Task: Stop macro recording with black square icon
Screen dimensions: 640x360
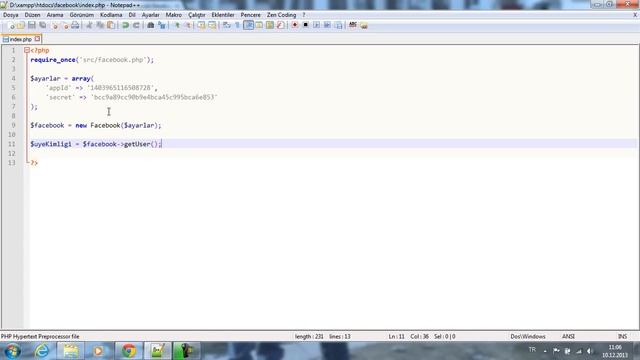Action: pyautogui.click(x=305, y=25)
